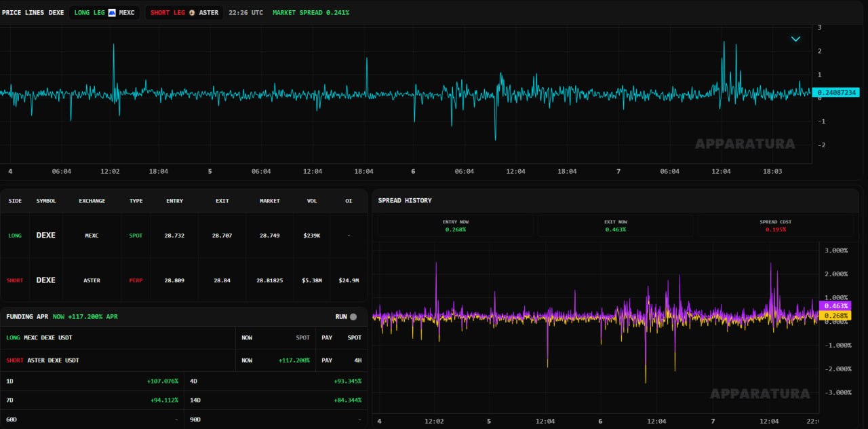Select the LONG LEG MEXC selector
Screen dimensions: 868x429
click(104, 12)
